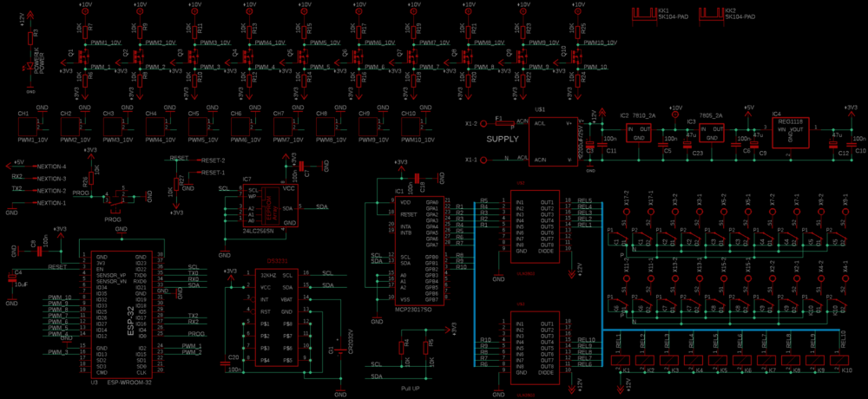Click the NEXTION-3 connector label
Screen dimensions: 868x399
51,178
